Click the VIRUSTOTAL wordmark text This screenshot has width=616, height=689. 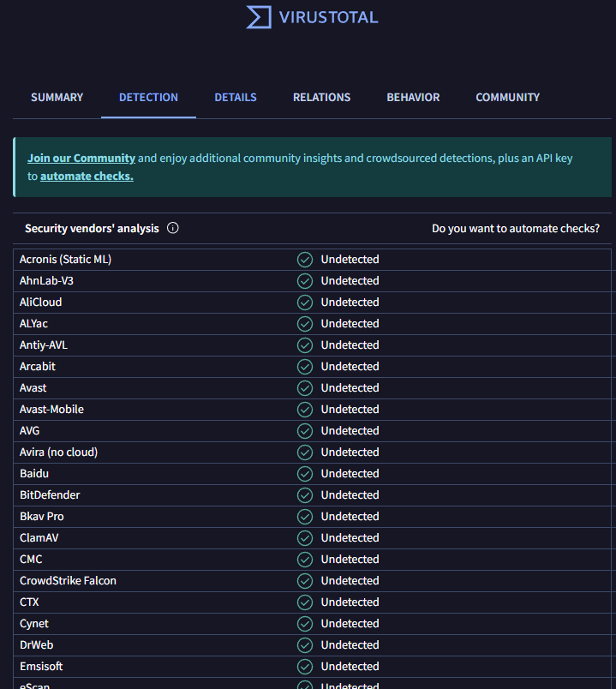[x=329, y=18]
